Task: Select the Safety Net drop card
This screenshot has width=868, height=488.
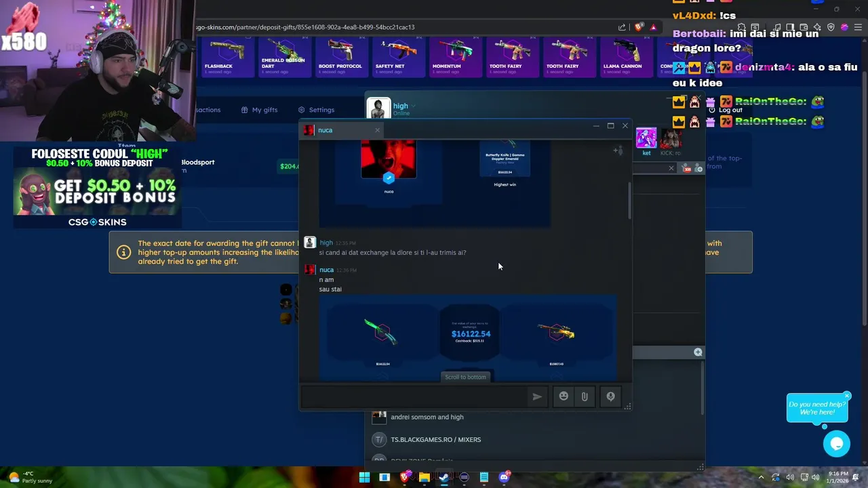Action: (x=397, y=57)
